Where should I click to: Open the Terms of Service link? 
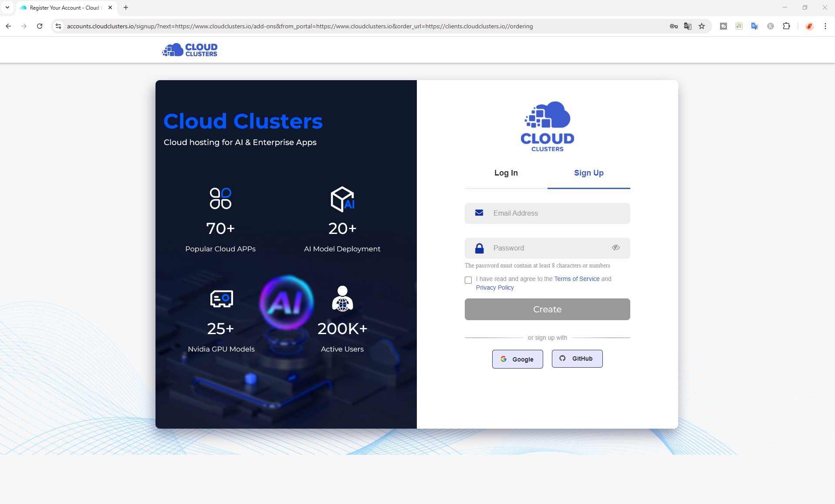coord(577,279)
